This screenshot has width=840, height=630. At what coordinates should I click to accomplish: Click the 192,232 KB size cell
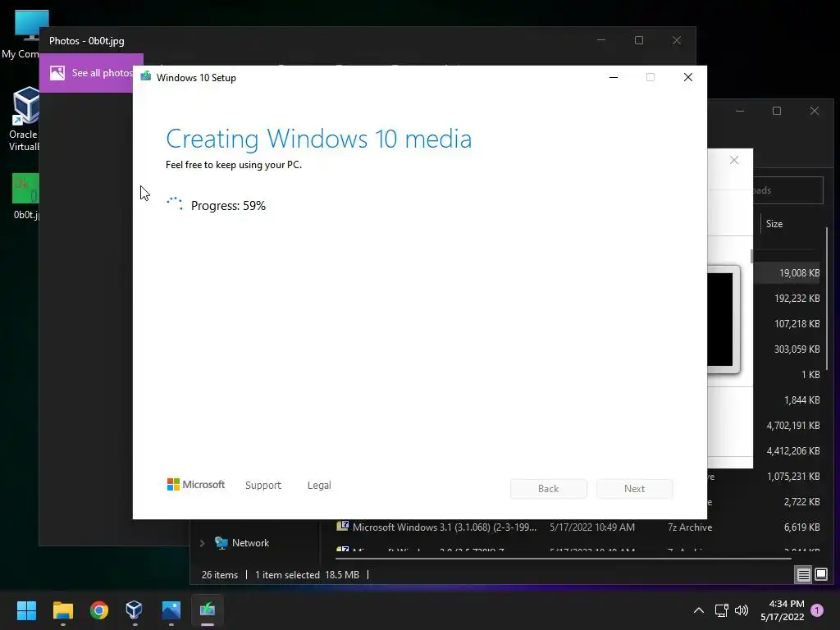tap(797, 299)
